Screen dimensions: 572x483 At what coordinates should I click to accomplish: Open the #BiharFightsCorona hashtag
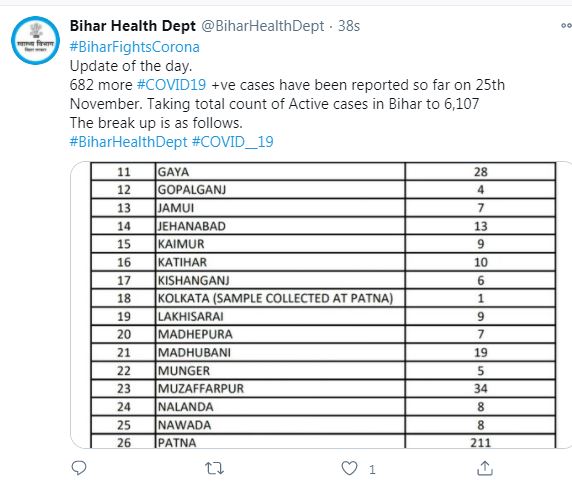(135, 47)
